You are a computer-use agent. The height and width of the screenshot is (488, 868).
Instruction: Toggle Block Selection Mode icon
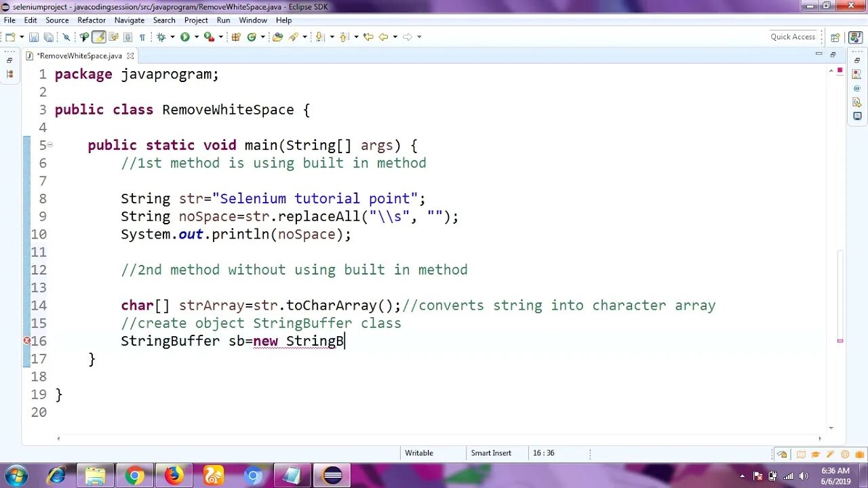tap(127, 37)
